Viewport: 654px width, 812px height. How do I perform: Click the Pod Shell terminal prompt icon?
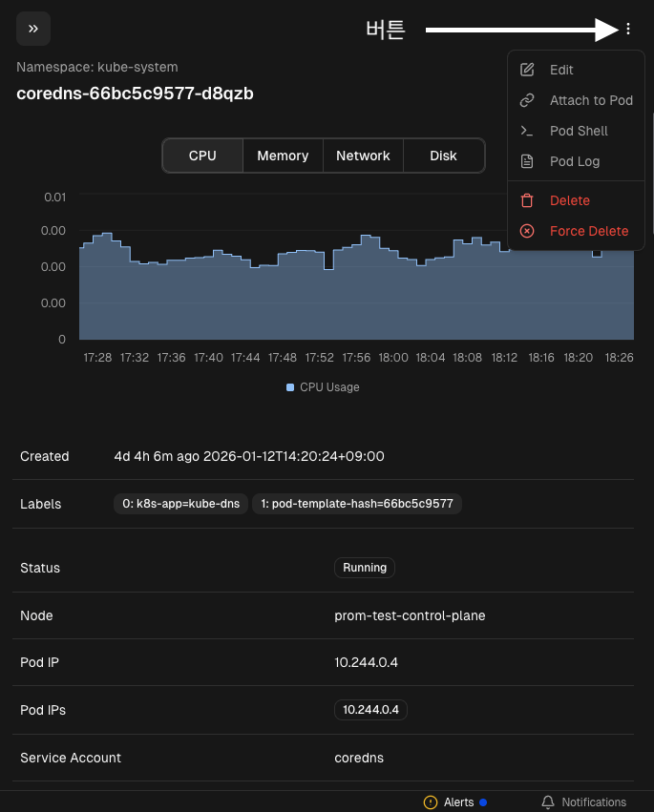coord(526,131)
